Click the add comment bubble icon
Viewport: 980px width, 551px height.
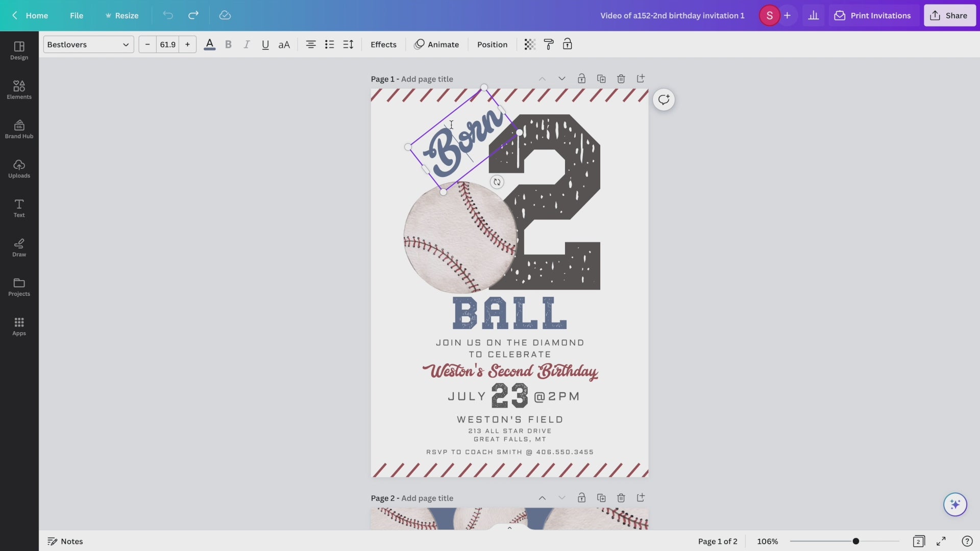(x=664, y=99)
